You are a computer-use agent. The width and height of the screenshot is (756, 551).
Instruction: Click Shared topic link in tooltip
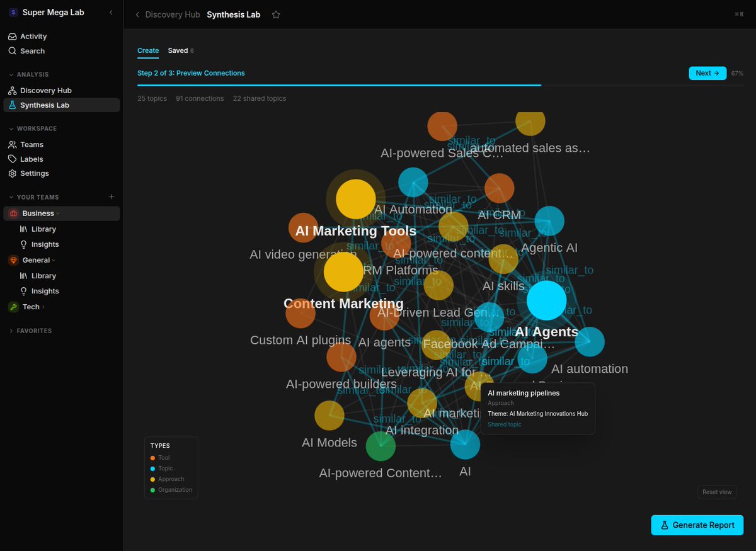pyautogui.click(x=505, y=424)
